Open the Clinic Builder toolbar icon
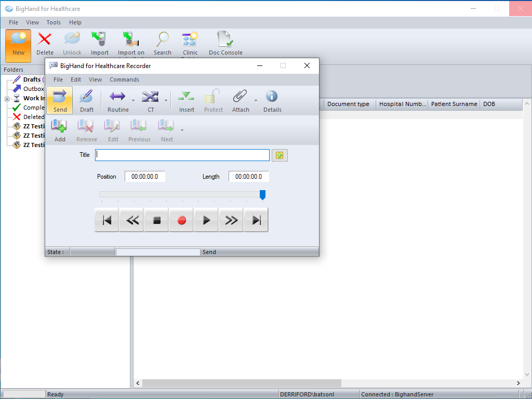Image resolution: width=532 pixels, height=399 pixels. pos(190,39)
